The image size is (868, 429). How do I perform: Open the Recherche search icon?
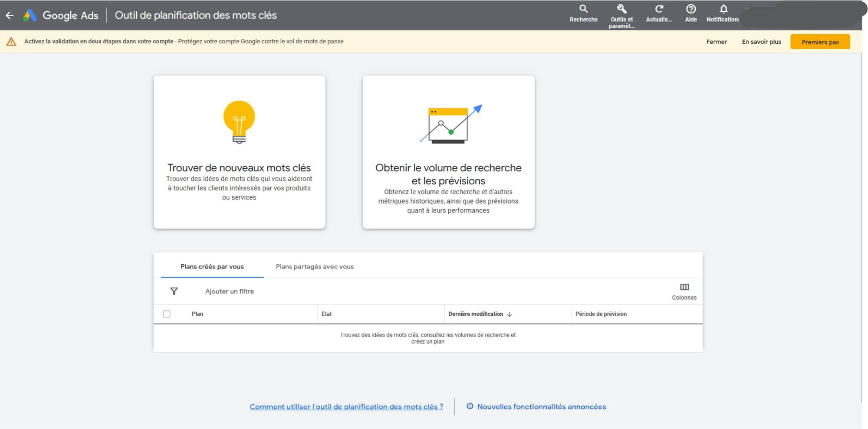coord(583,10)
